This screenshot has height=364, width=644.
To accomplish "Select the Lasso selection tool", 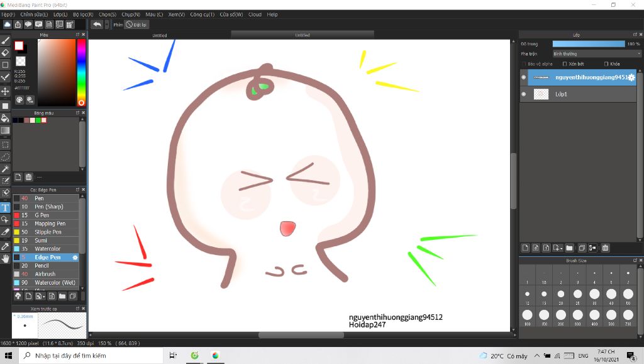I will [x=5, y=157].
